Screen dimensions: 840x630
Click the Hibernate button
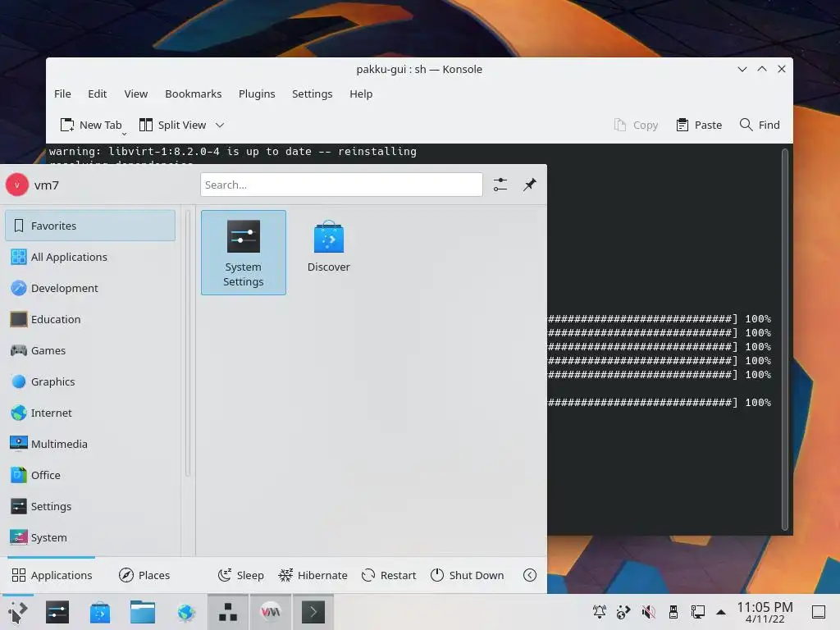[313, 575]
